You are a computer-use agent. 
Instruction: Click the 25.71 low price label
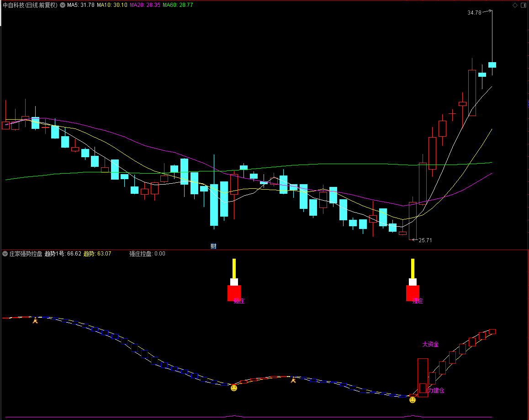point(425,240)
